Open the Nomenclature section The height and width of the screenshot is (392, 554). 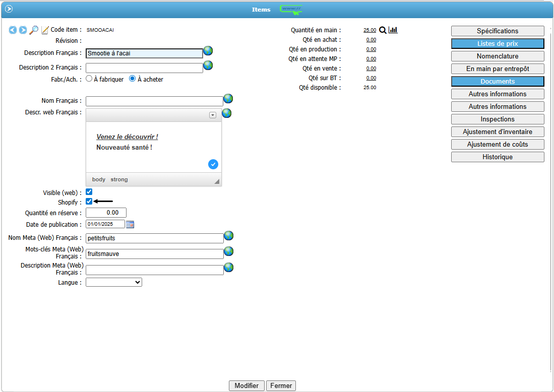(x=498, y=56)
